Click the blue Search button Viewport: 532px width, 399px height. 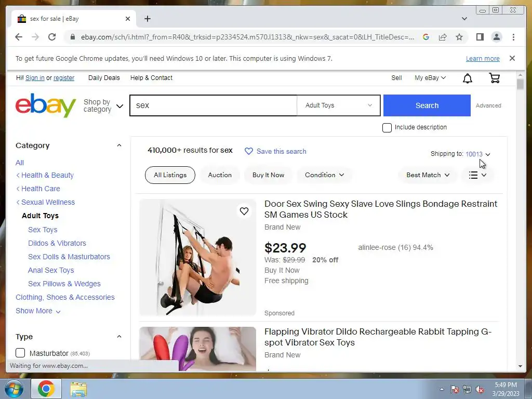(427, 105)
